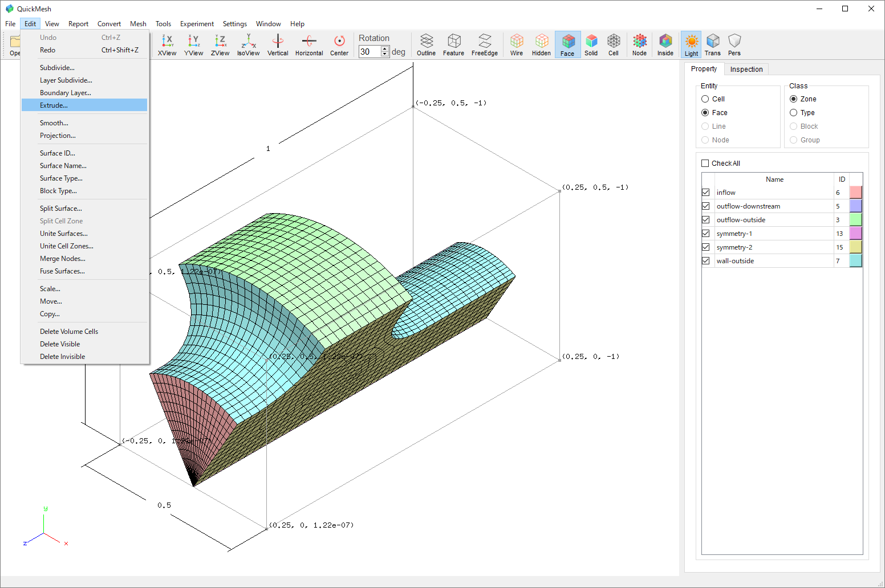Viewport: 885px width, 588px height.
Task: Click the Center view icon
Action: pos(339,44)
